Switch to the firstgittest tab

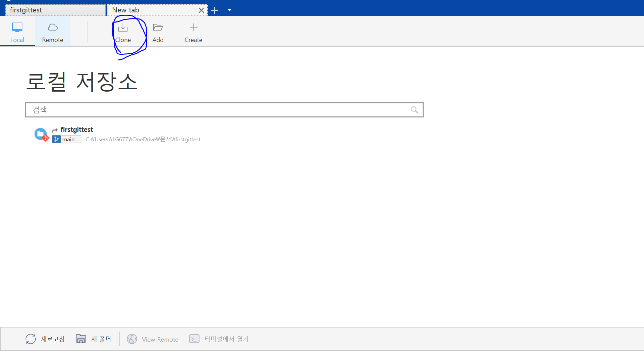(55, 10)
